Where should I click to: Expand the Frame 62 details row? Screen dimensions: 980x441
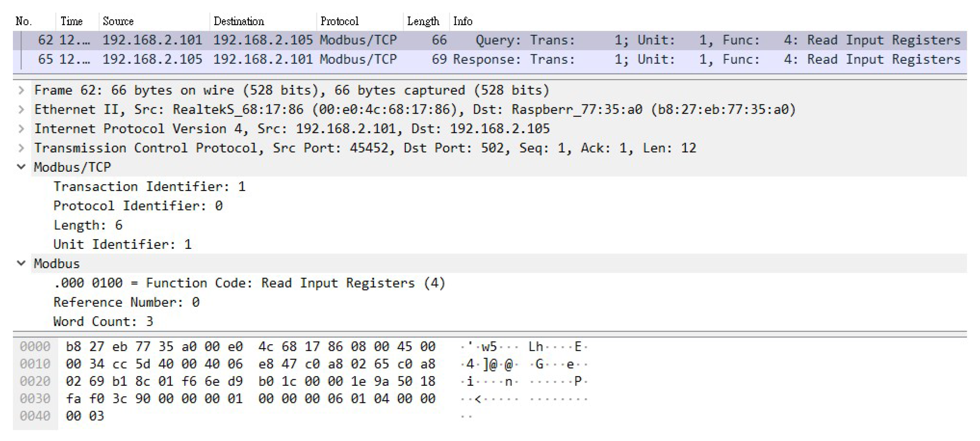(x=21, y=90)
